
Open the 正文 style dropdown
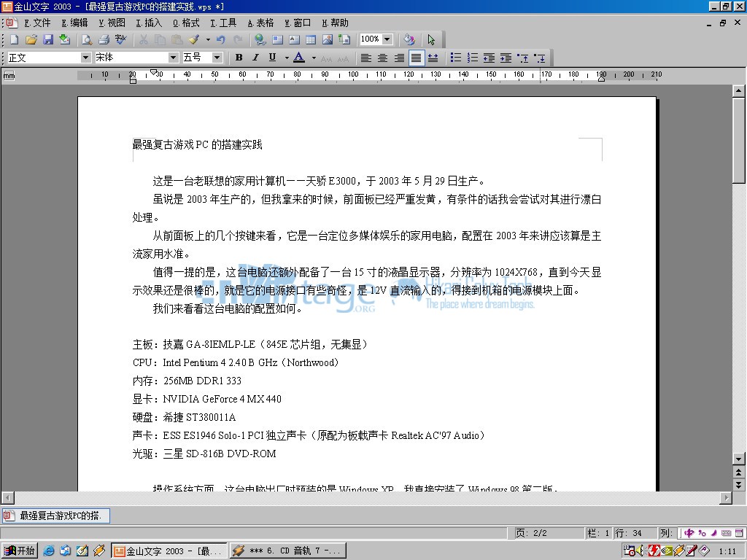pyautogui.click(x=86, y=58)
